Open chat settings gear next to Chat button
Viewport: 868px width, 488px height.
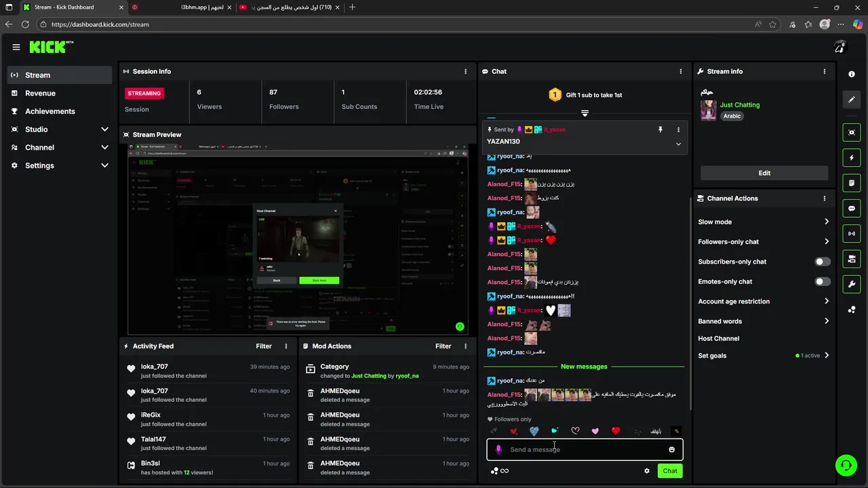(x=647, y=470)
